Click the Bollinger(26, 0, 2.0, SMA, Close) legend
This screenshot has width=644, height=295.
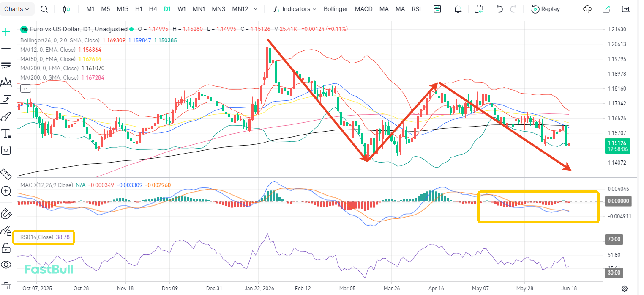click(x=60, y=40)
